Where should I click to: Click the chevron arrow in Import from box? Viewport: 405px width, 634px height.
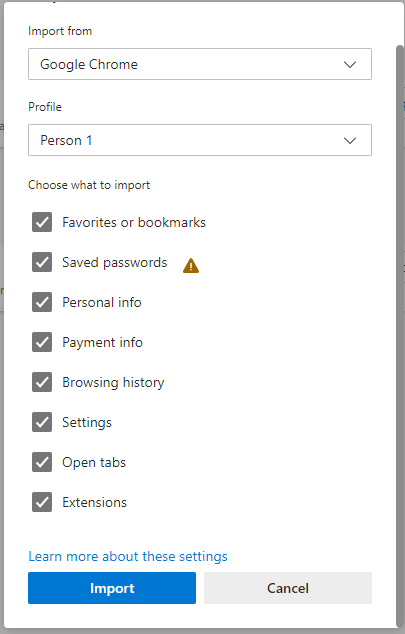tap(350, 64)
